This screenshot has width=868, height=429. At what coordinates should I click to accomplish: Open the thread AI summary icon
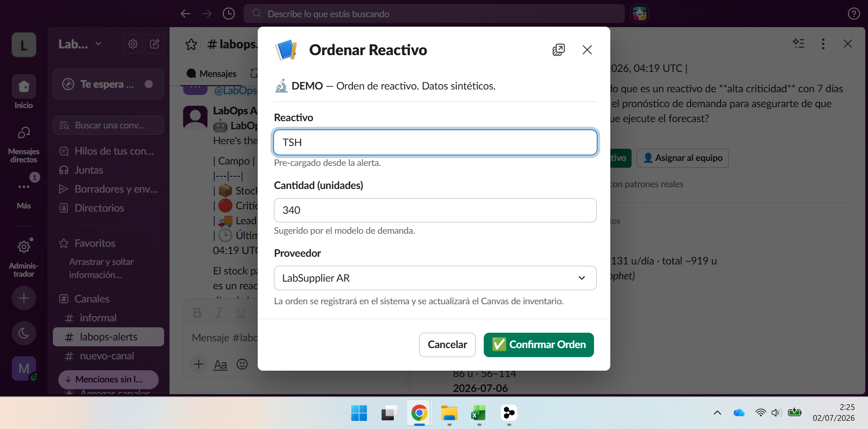pos(799,43)
